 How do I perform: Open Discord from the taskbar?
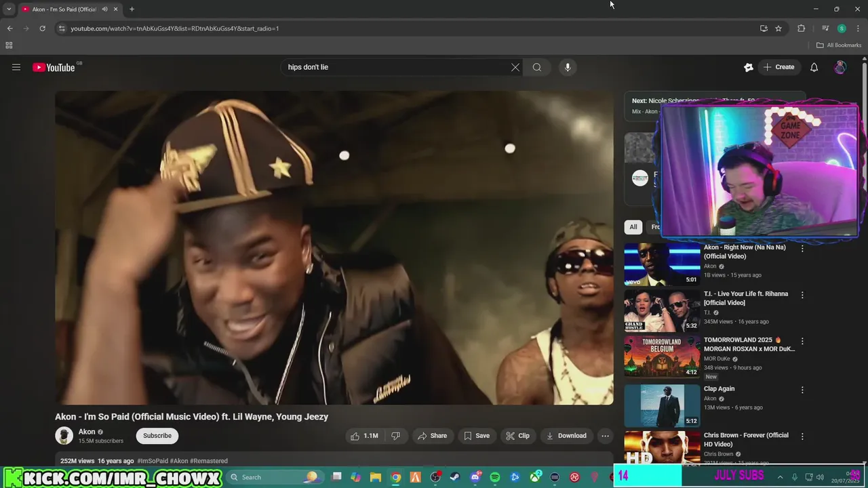click(475, 477)
